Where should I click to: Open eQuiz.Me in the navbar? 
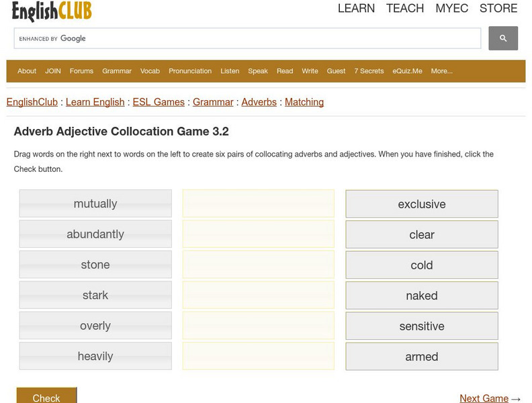coord(407,71)
